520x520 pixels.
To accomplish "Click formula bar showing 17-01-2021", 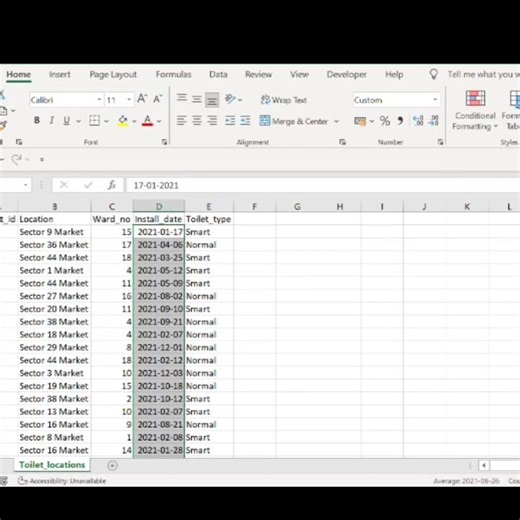I will 323,185.
